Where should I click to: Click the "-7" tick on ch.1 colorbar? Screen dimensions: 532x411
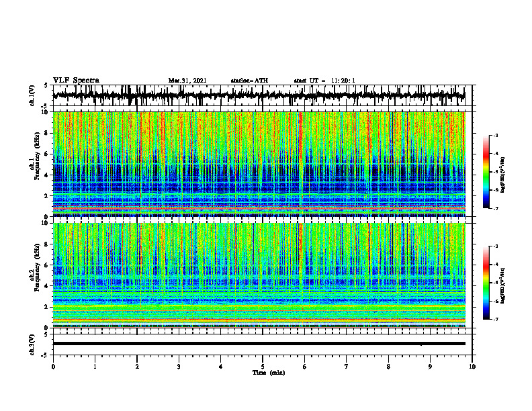(x=495, y=208)
